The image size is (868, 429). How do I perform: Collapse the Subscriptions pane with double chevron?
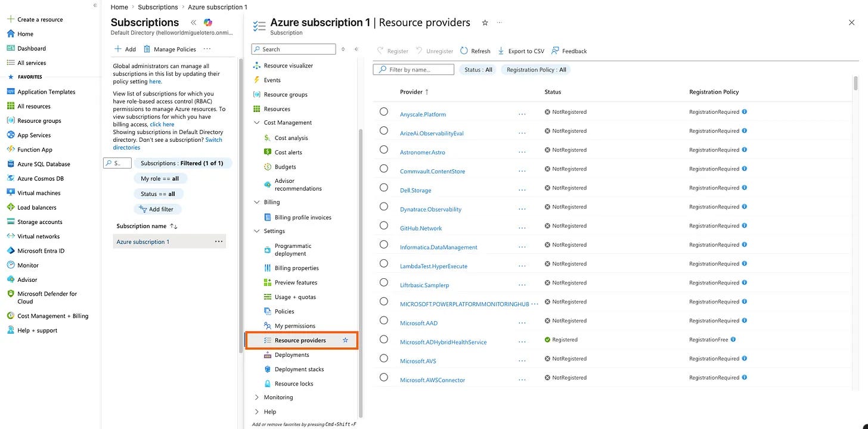[193, 23]
